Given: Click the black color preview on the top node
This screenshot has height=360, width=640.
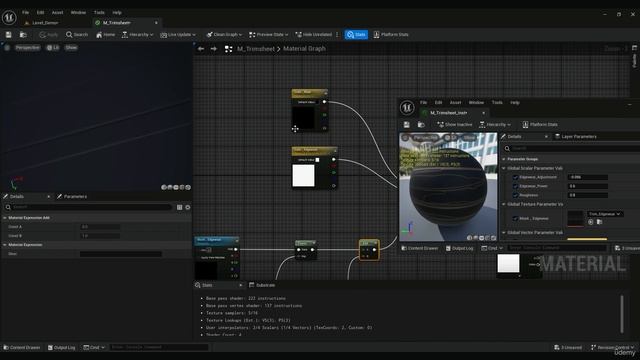Looking at the screenshot, I should [x=303, y=118].
